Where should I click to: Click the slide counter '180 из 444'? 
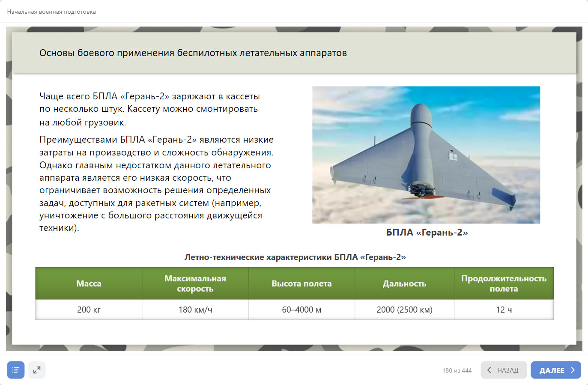457,370
